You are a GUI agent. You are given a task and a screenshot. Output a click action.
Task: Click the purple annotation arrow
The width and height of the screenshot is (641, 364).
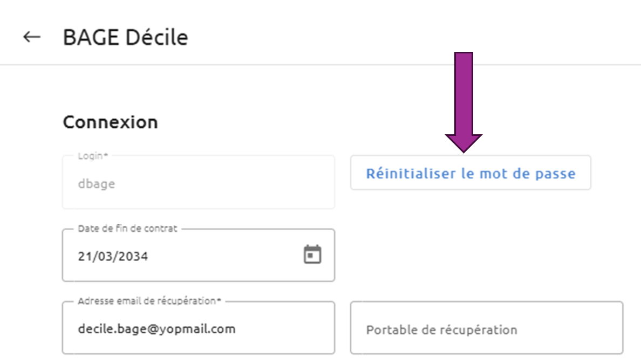click(x=463, y=102)
